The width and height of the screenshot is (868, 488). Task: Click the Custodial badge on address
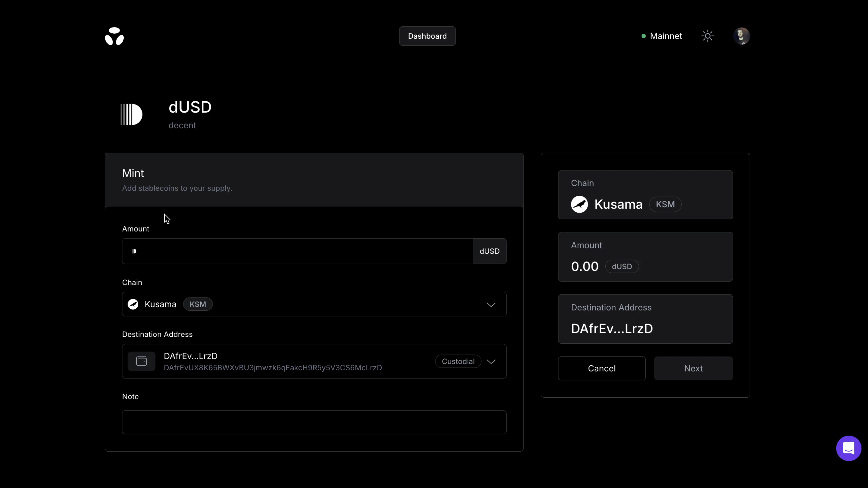458,361
